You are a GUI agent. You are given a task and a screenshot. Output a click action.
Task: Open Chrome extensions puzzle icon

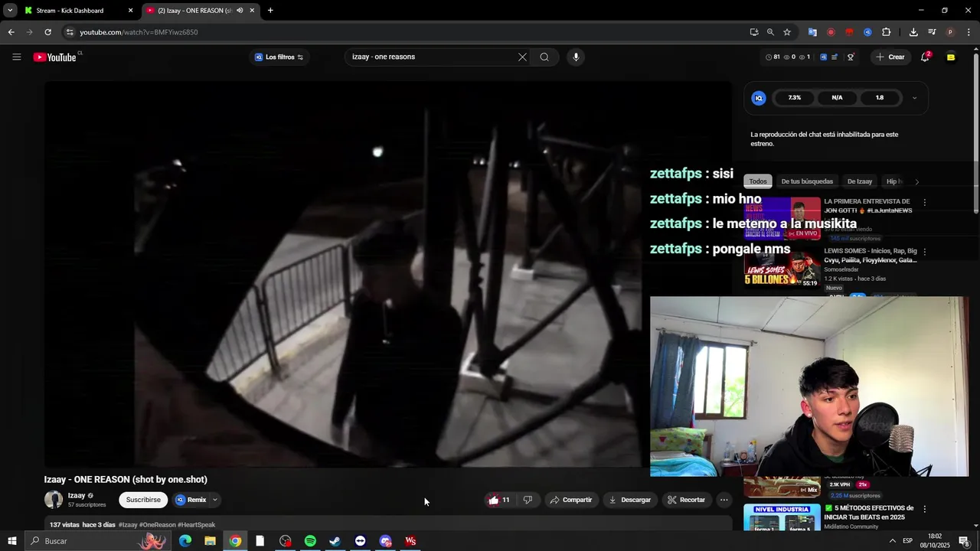coord(886,32)
